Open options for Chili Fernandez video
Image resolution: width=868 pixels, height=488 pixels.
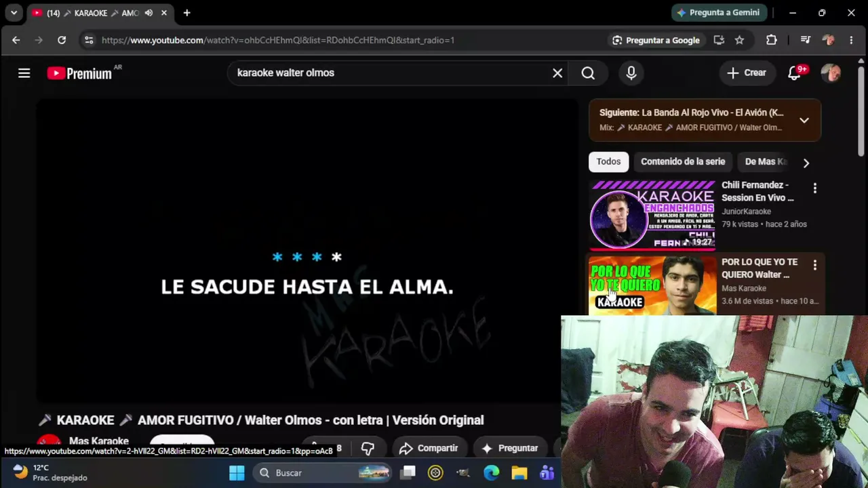click(x=815, y=188)
